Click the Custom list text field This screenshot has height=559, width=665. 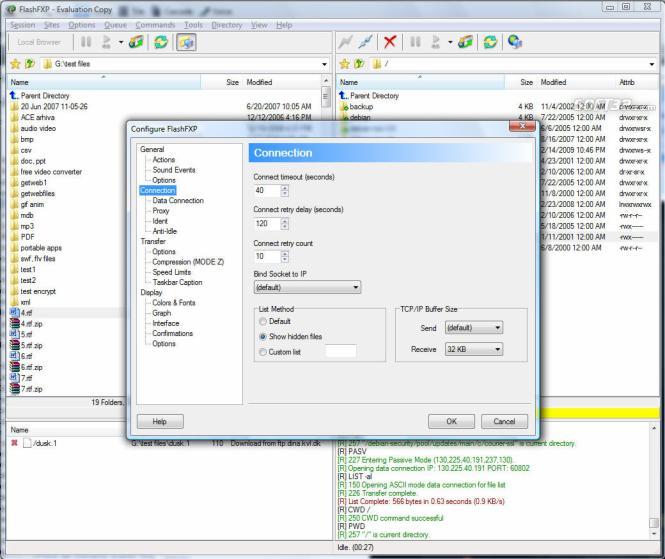coord(341,352)
